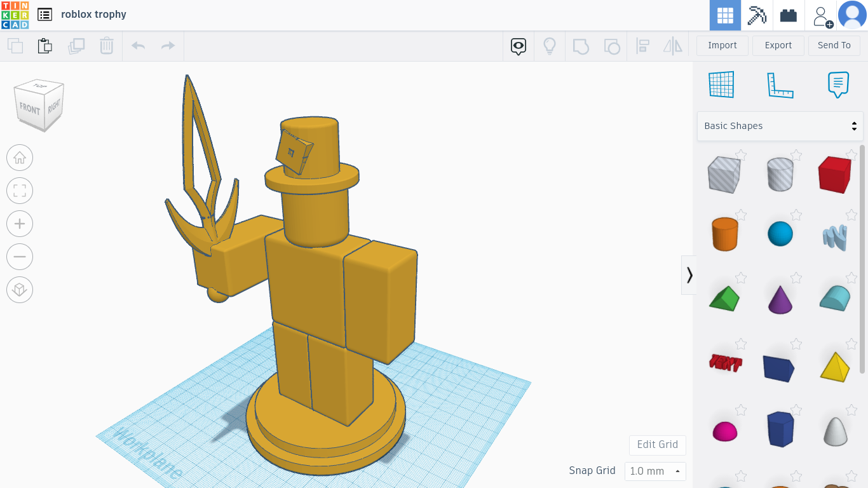Select the Ruler tool
868x488 pixels.
[780, 85]
